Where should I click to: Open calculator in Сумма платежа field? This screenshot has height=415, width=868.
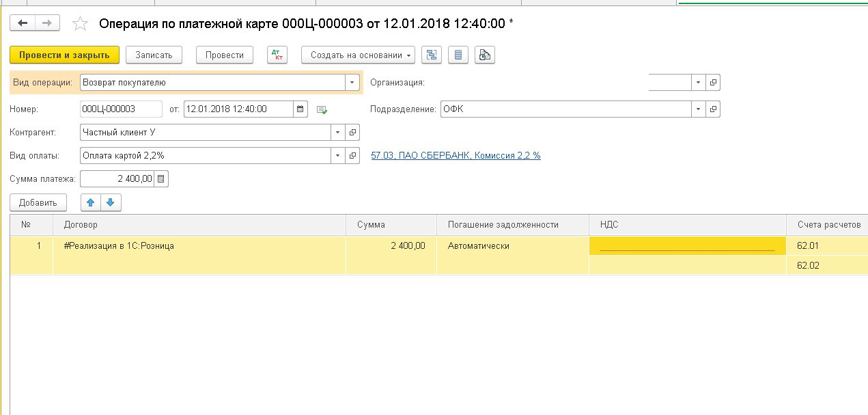pyautogui.click(x=161, y=179)
